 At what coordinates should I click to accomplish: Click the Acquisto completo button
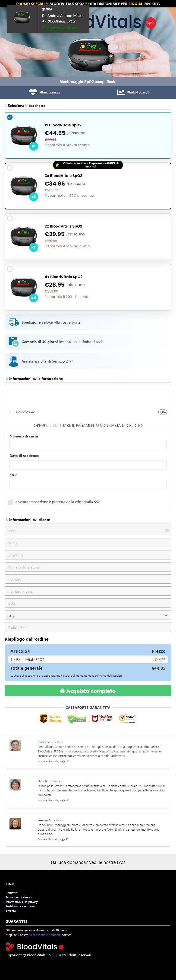(x=88, y=691)
